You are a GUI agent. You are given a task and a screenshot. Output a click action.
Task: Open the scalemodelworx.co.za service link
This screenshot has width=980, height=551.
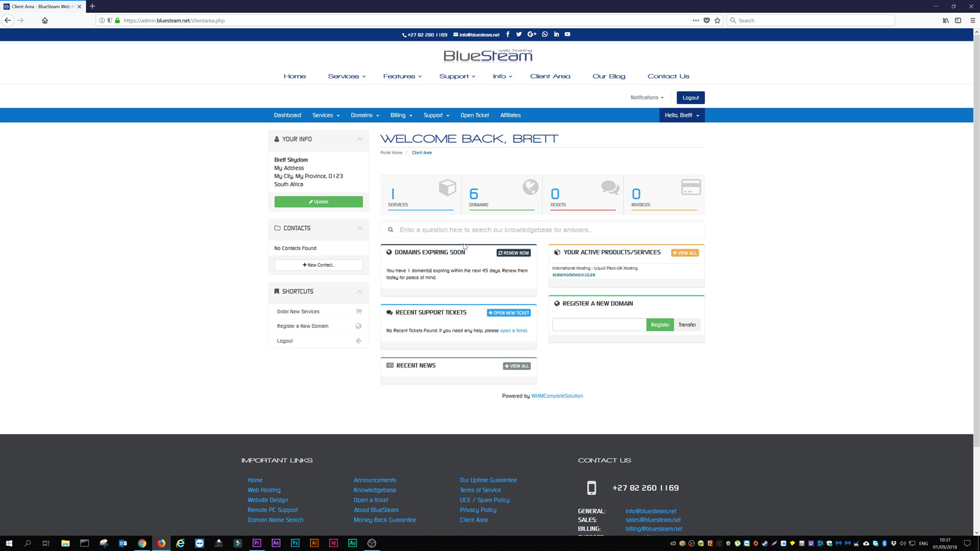pyautogui.click(x=574, y=275)
